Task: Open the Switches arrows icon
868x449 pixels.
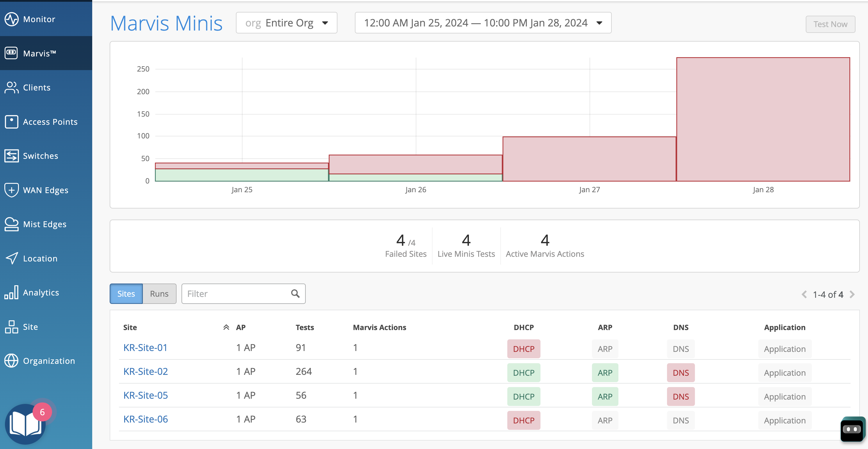Action: pos(11,156)
